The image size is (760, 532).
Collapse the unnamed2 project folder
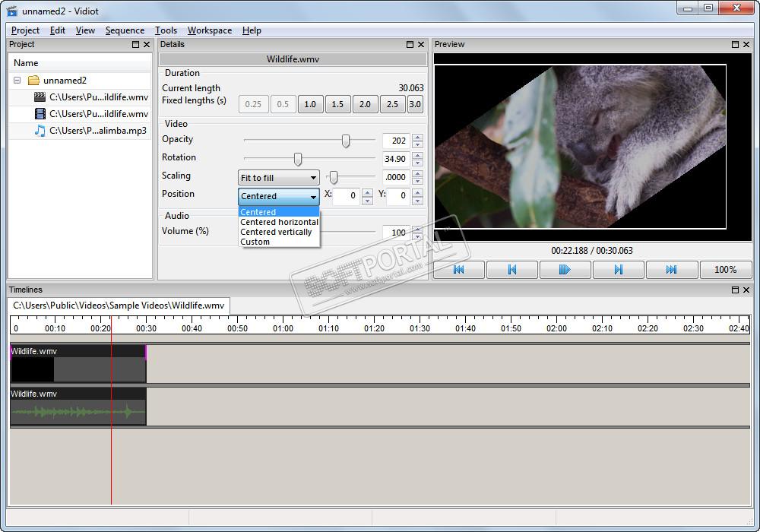[x=17, y=81]
